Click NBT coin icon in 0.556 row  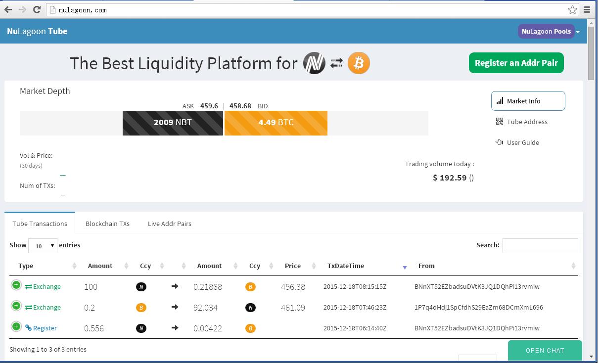click(x=141, y=328)
